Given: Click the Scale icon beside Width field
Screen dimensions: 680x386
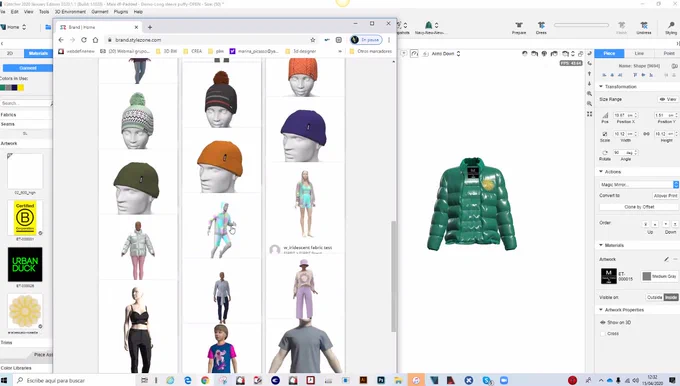Looking at the screenshot, I should (x=605, y=134).
